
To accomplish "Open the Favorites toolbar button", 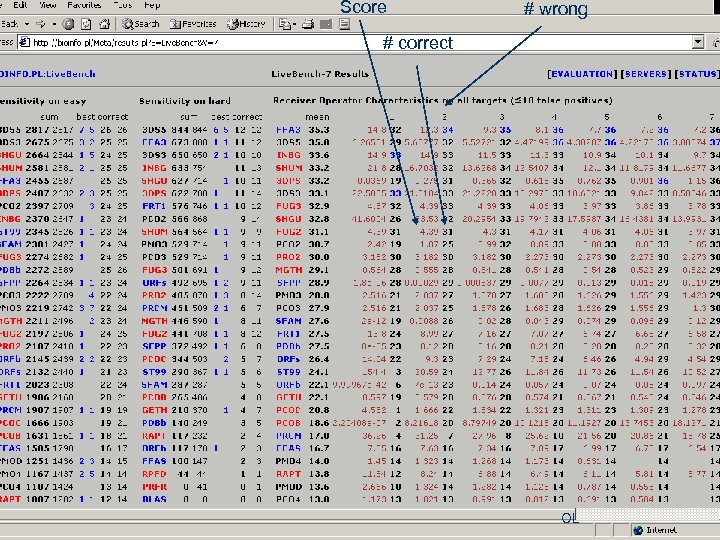I will [x=193, y=24].
